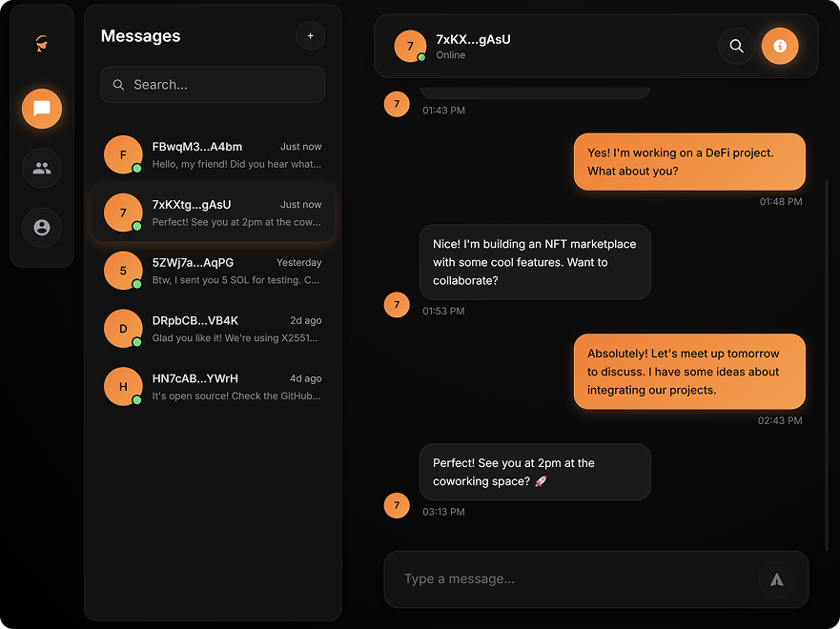Click the FBwqM3...A4bm avatar in the list

123,154
